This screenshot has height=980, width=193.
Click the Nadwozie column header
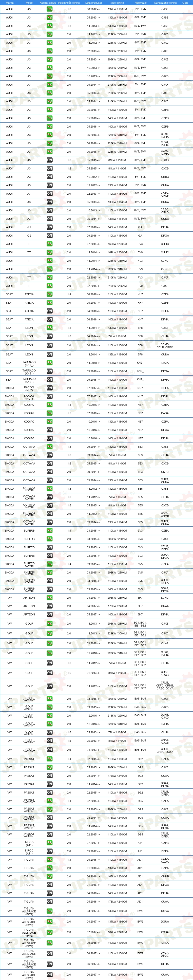[x=140, y=3]
